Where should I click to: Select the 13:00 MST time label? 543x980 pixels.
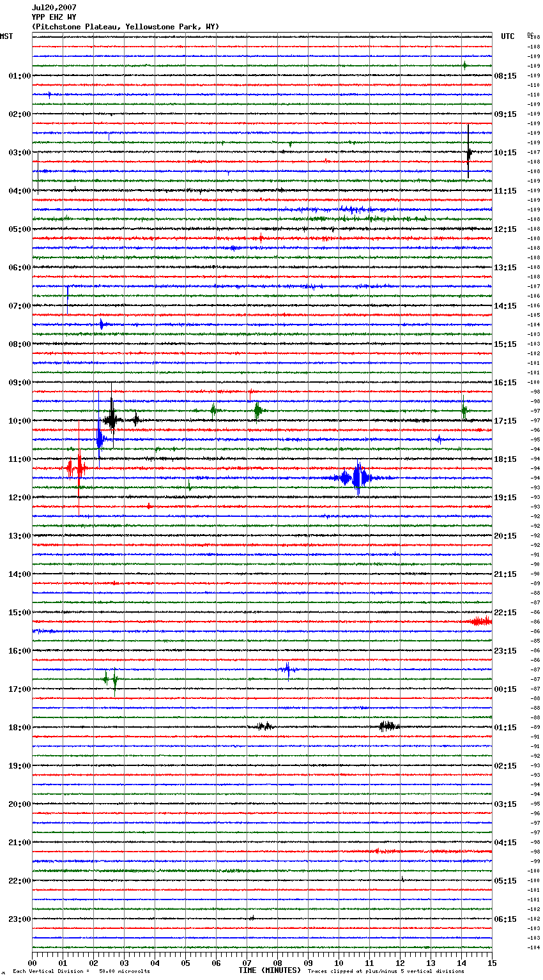[x=20, y=536]
